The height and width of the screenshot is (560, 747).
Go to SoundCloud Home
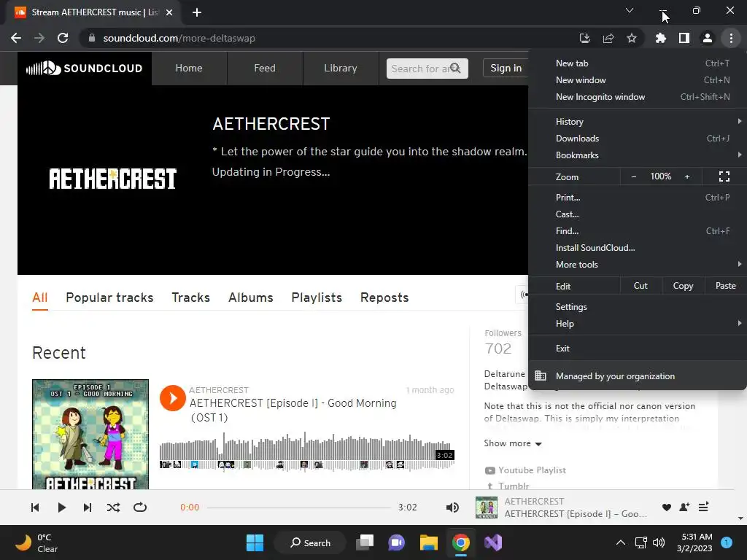tap(189, 68)
